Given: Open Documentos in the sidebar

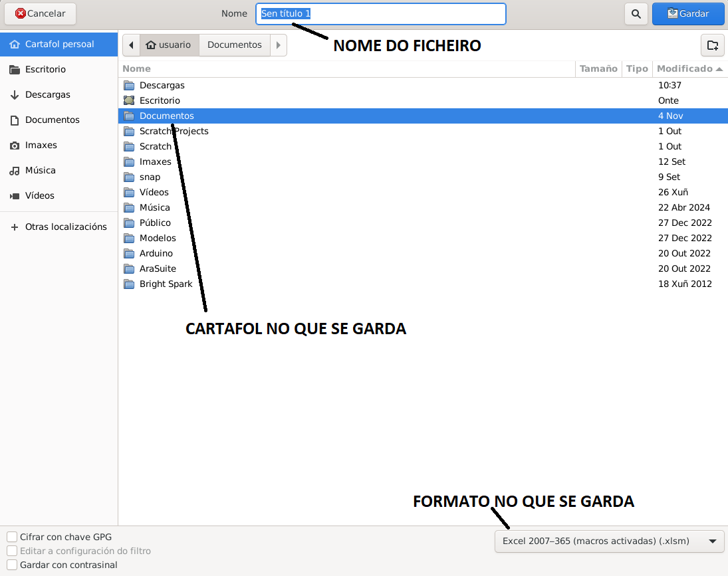Looking at the screenshot, I should (x=59, y=120).
